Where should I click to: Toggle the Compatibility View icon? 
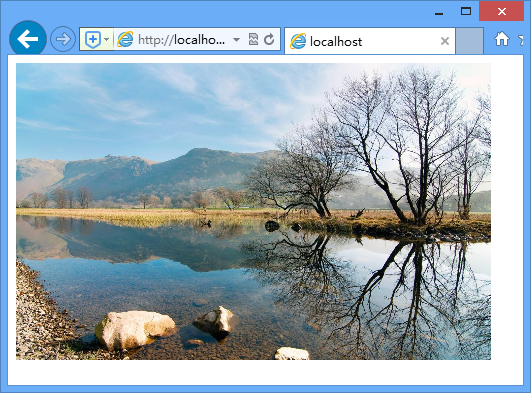(x=253, y=40)
